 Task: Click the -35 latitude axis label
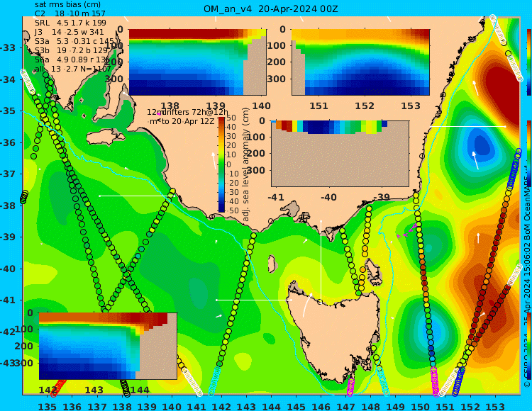click(8, 111)
